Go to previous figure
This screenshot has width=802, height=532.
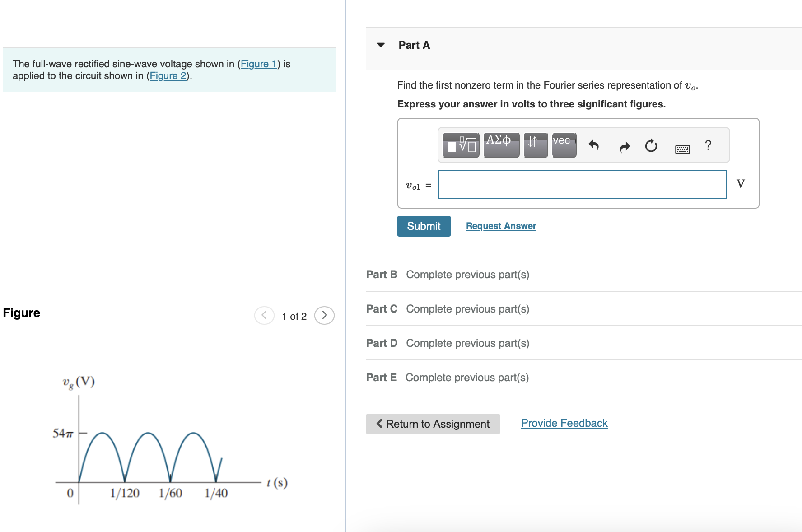264,315
